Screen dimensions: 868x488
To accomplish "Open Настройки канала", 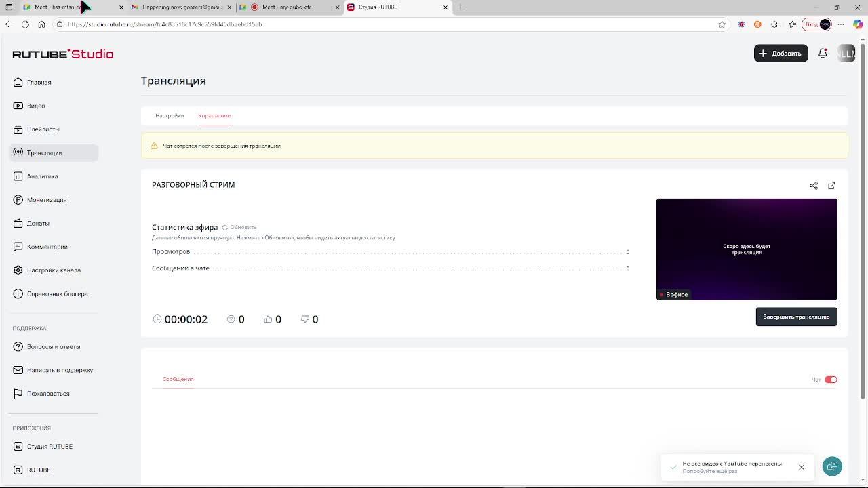I will pos(47,270).
